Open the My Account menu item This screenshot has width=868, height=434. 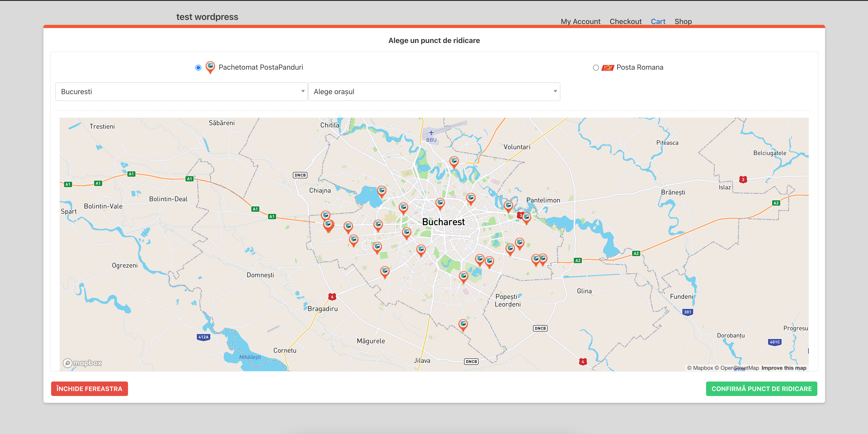pos(580,21)
